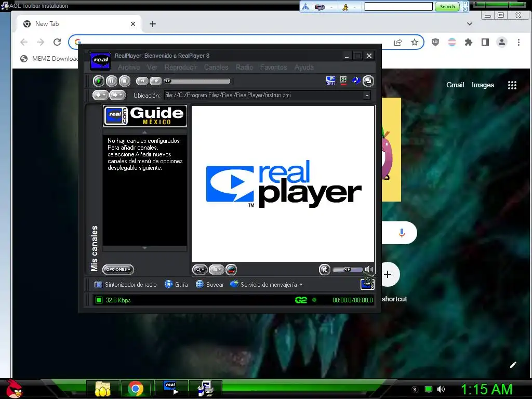Open the Chrome three-dot menu
This screenshot has width=532, height=399.
coord(518,42)
